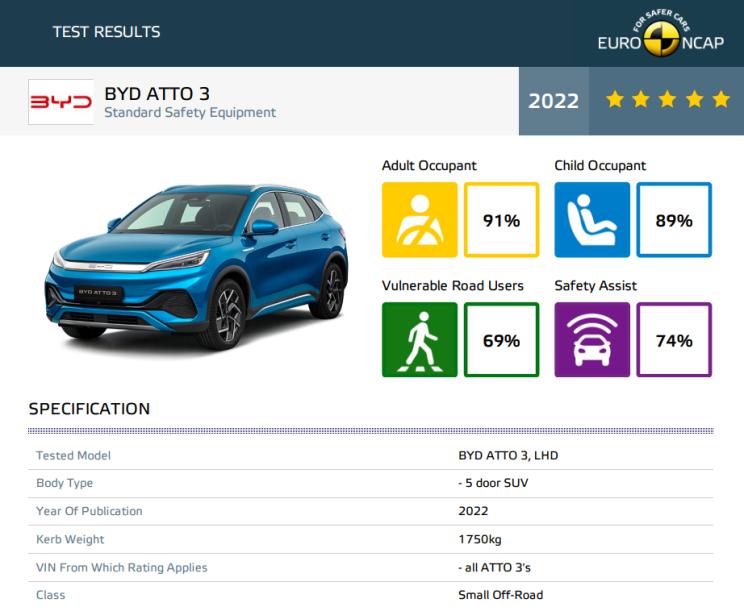The image size is (744, 611).
Task: Click the value BYD ATTO 3, LHD
Action: tap(508, 455)
